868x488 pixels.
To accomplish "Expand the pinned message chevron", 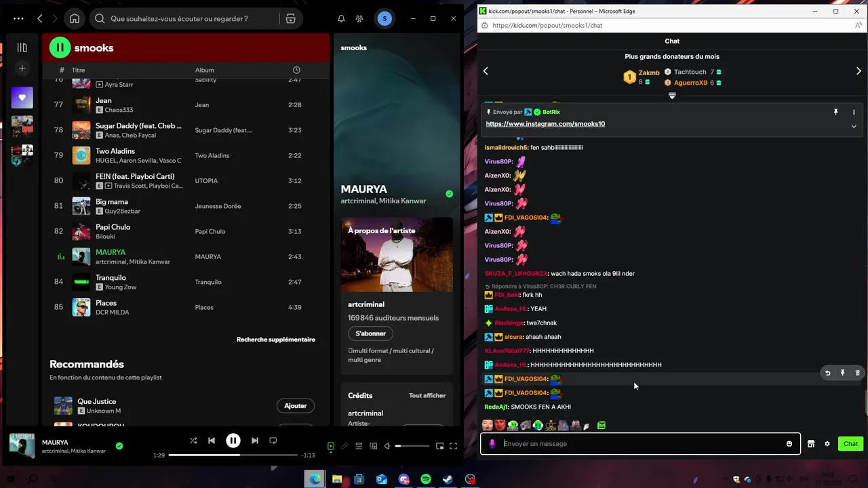I will [854, 126].
